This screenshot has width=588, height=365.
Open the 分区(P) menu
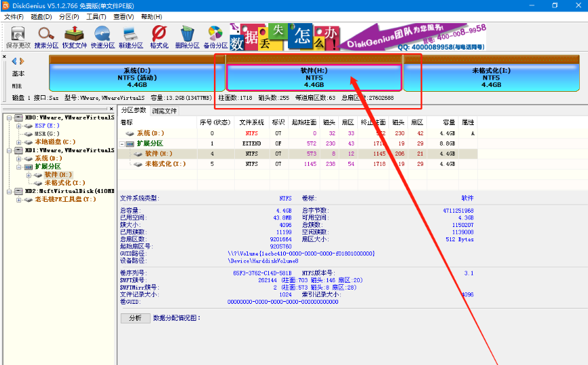point(69,17)
